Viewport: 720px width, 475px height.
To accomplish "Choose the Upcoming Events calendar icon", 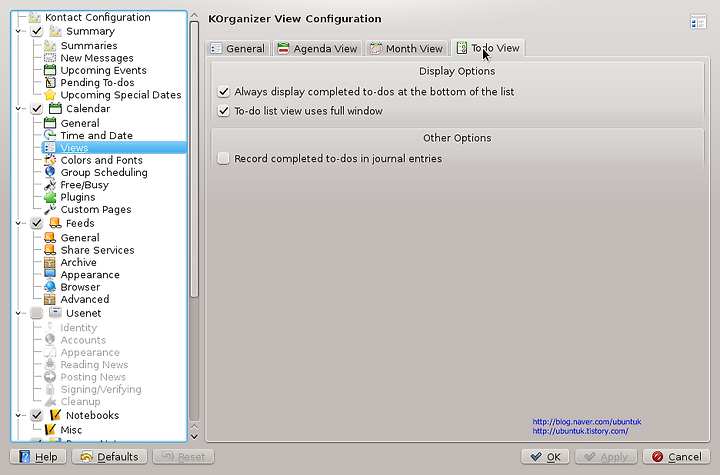I will (x=50, y=70).
